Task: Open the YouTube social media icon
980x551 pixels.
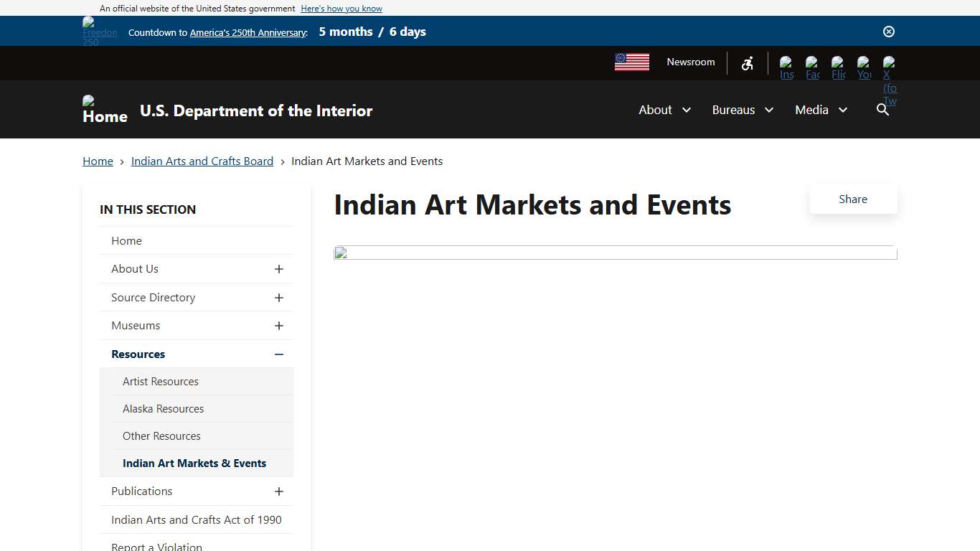Action: coord(864,67)
